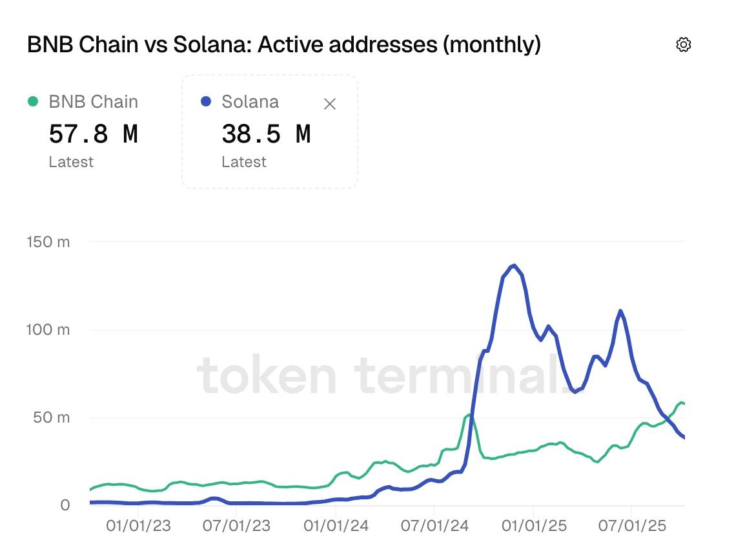The width and height of the screenshot is (734, 560).
Task: Click "Latest" under the Solana value
Action: [x=243, y=162]
